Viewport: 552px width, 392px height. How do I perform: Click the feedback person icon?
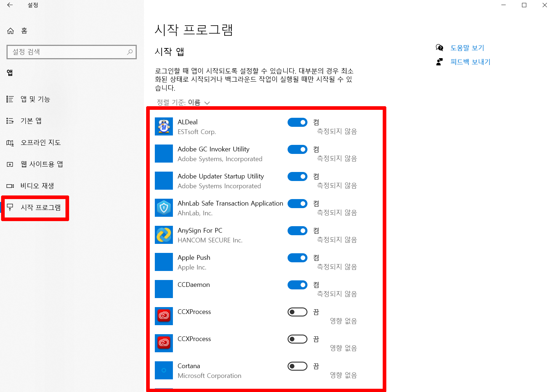(440, 62)
